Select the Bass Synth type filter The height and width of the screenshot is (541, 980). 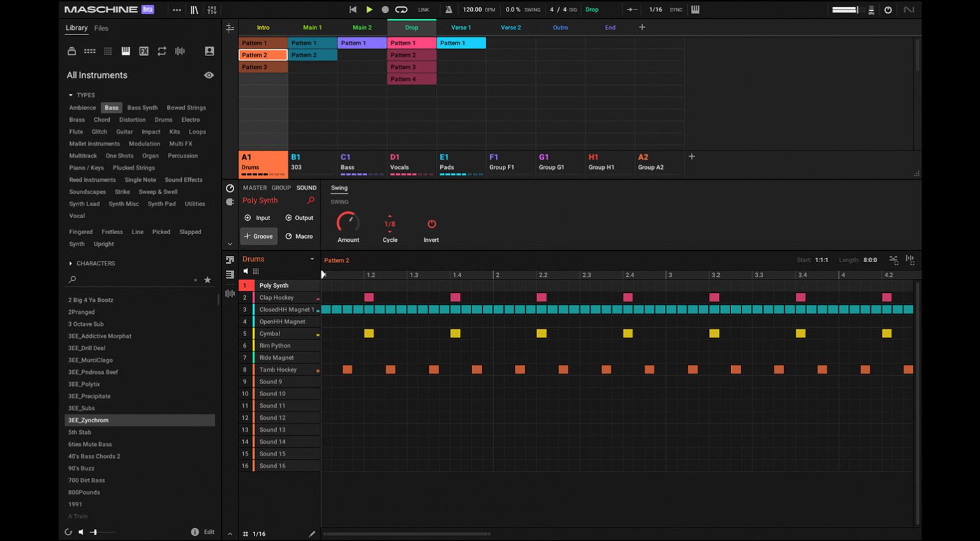(x=142, y=107)
